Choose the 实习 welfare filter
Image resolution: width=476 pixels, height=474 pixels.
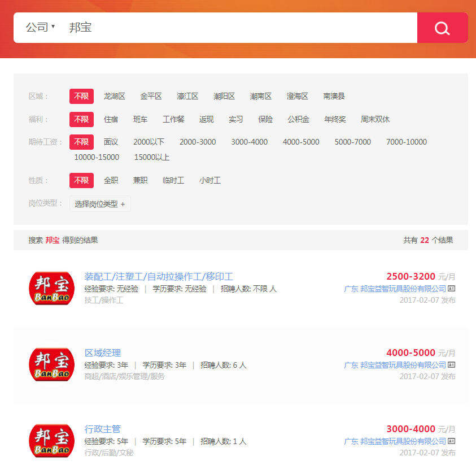click(x=236, y=119)
